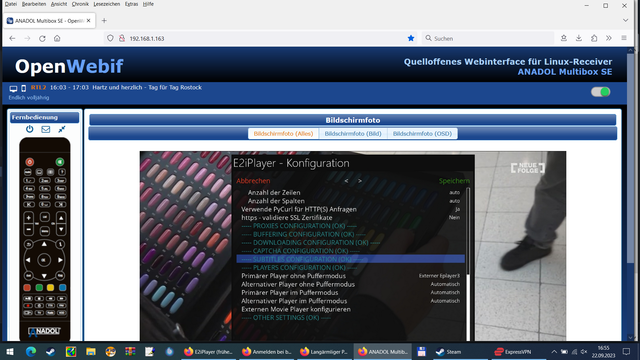Open the Chronik menu

pos(80,4)
